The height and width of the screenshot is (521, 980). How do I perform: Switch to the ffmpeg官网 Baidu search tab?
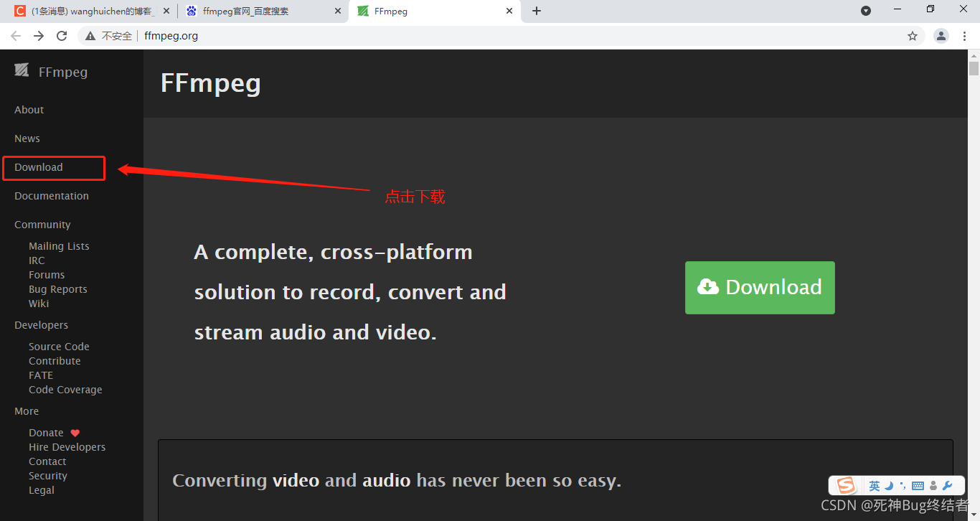tap(263, 11)
